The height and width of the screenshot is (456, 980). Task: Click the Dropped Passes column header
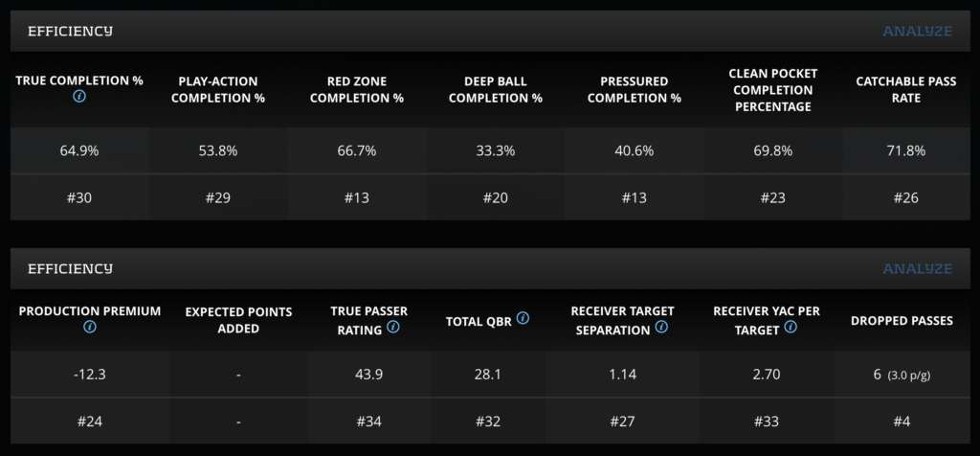[x=902, y=320]
